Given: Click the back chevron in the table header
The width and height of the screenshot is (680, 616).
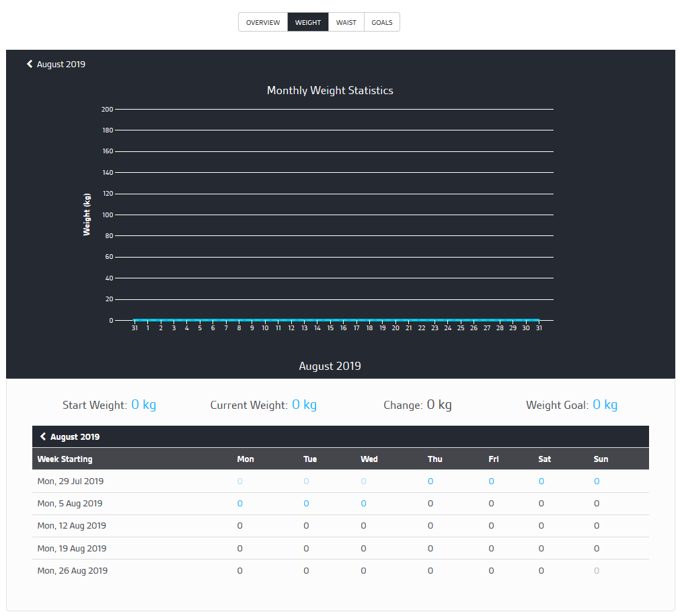Looking at the screenshot, I should pyautogui.click(x=43, y=436).
